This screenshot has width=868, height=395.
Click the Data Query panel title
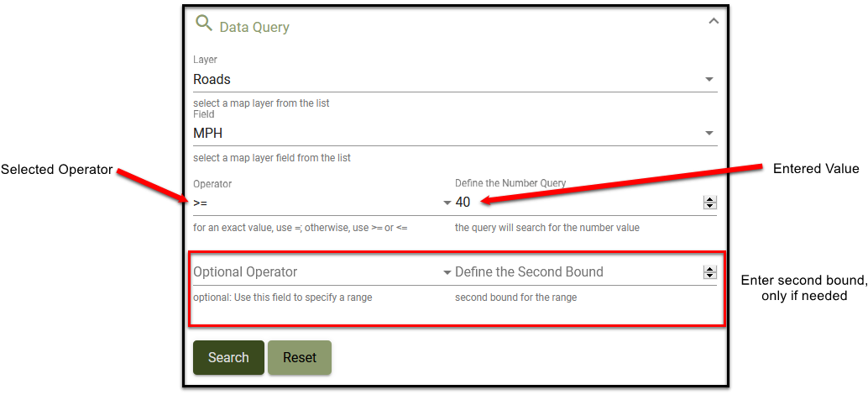click(x=254, y=27)
